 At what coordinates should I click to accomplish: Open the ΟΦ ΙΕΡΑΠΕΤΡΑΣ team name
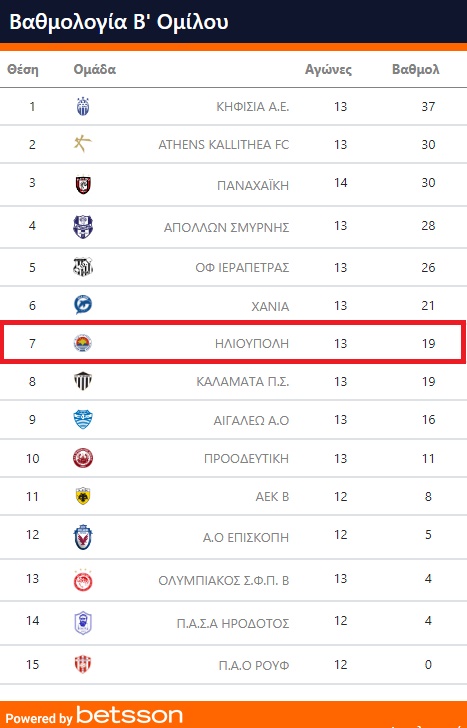coord(242,268)
